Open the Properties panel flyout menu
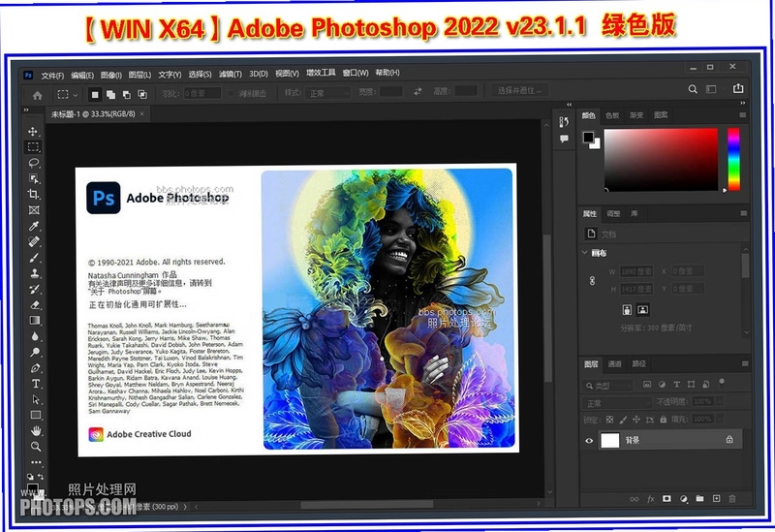 click(743, 213)
